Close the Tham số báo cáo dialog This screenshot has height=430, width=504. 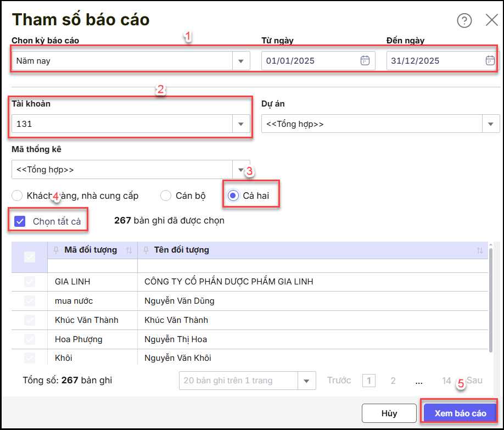491,21
